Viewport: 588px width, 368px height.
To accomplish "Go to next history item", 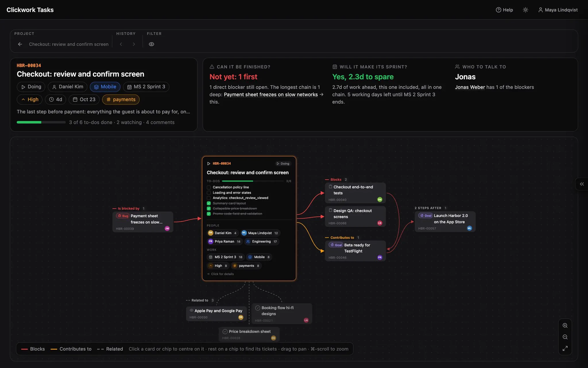I will click(134, 44).
